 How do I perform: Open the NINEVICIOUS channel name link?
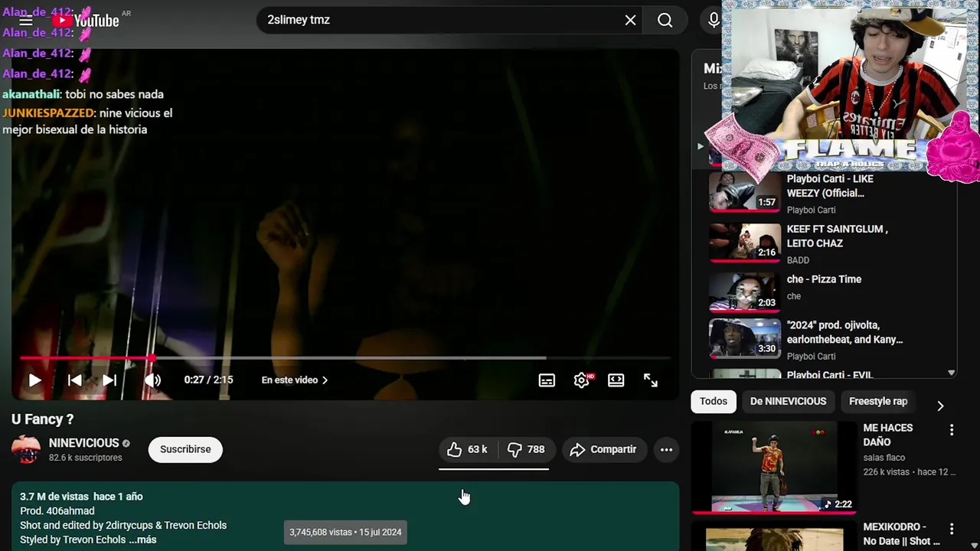pos(84,443)
